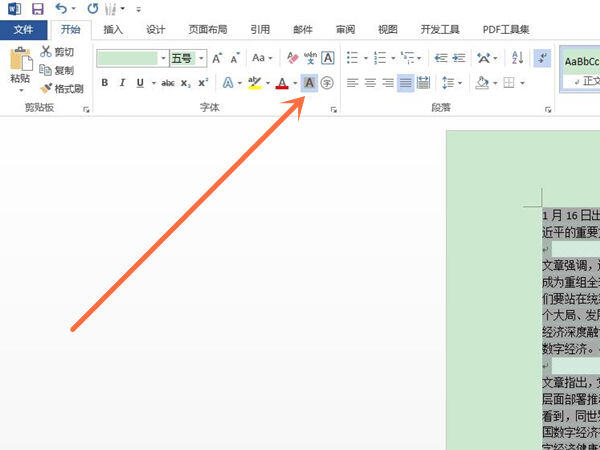This screenshot has width=600, height=450.
Task: Open the 页面布局 (Page Layout) tab
Action: pos(208,30)
